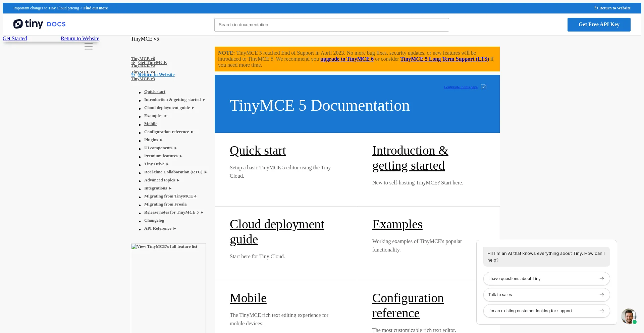Click the edit pencil icon beside Contribute

pyautogui.click(x=484, y=87)
